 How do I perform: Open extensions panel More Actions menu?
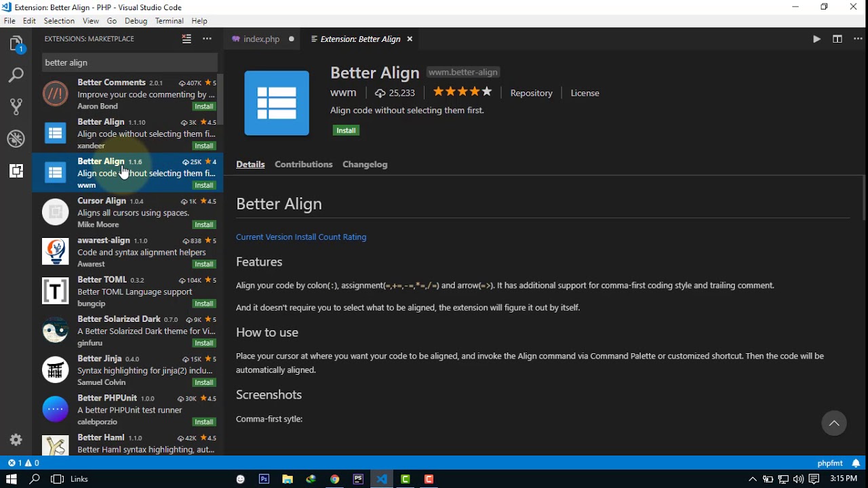coord(208,39)
